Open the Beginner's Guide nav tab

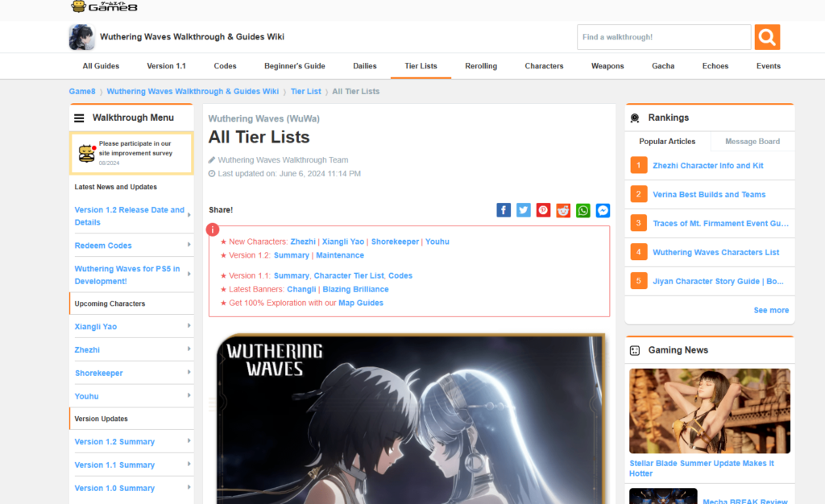tap(295, 66)
